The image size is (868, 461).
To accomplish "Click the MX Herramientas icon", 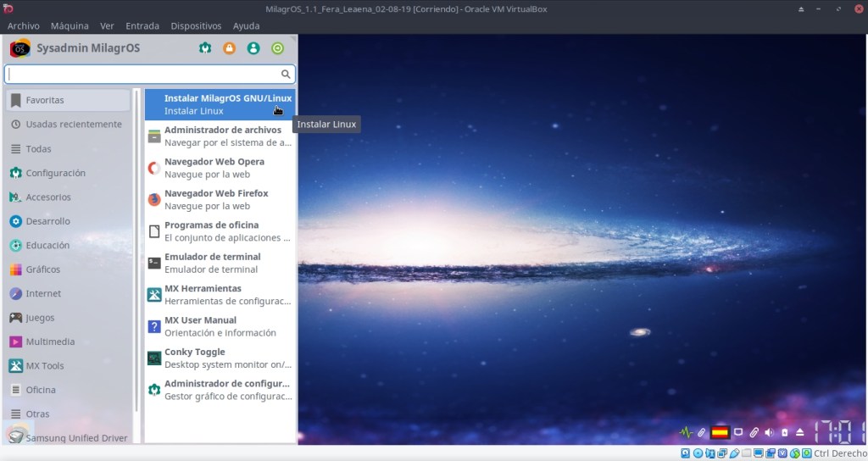I will tap(154, 295).
